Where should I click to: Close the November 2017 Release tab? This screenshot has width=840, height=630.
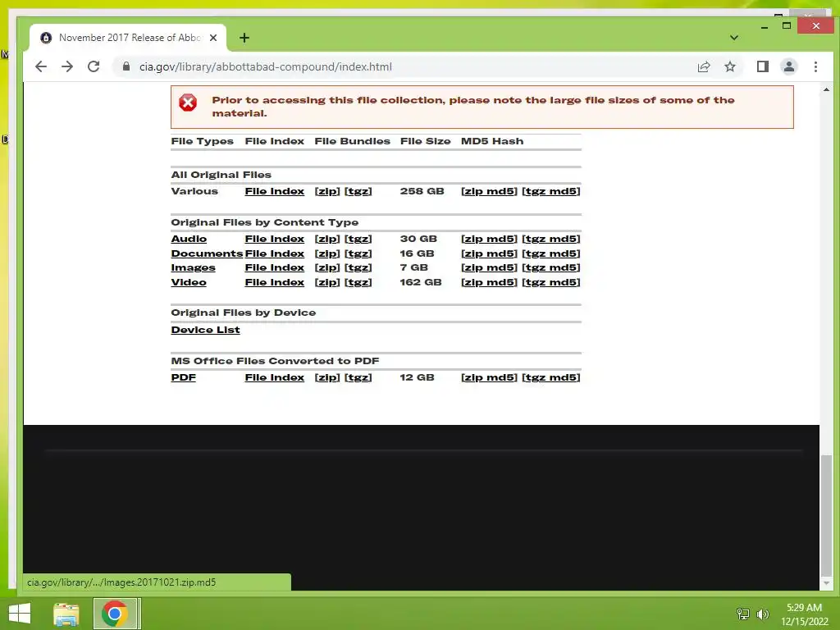click(213, 38)
